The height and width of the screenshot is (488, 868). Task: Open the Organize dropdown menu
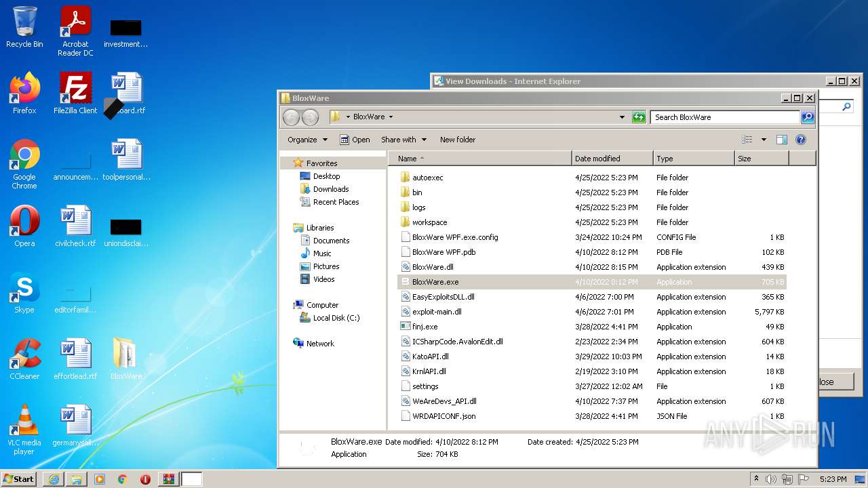coord(307,140)
